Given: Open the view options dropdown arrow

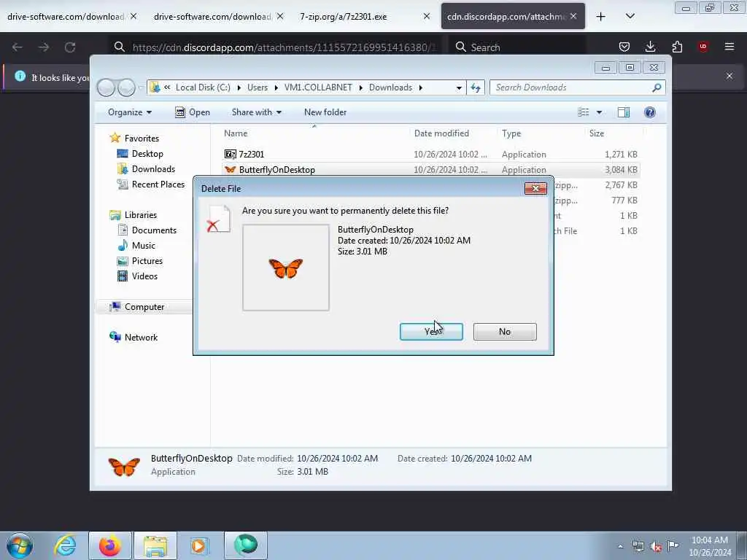Looking at the screenshot, I should pyautogui.click(x=600, y=112).
